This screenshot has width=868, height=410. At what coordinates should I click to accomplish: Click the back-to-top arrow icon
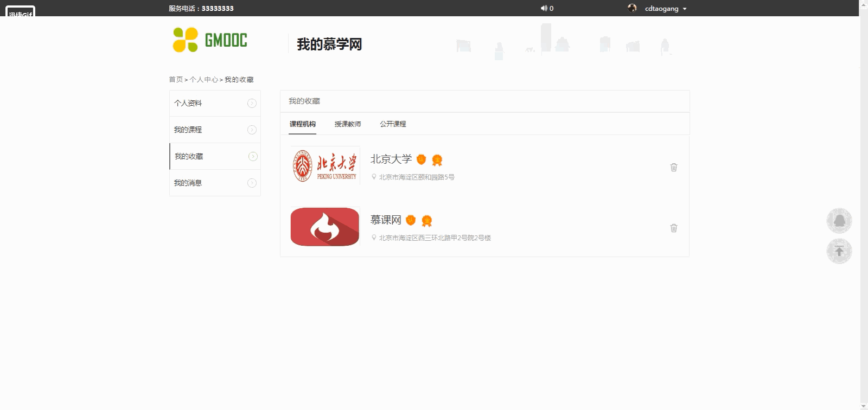[x=839, y=251]
